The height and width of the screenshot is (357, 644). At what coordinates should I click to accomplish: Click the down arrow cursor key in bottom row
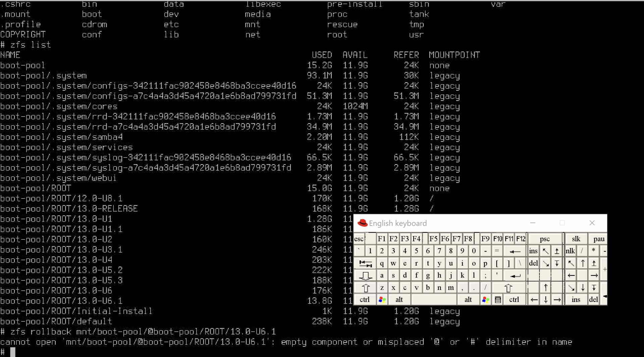coord(545,300)
